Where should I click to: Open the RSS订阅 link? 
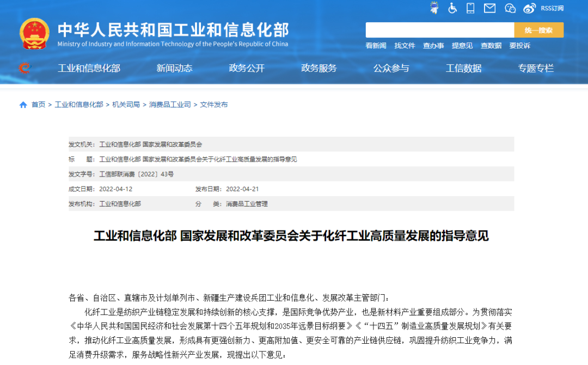point(552,8)
